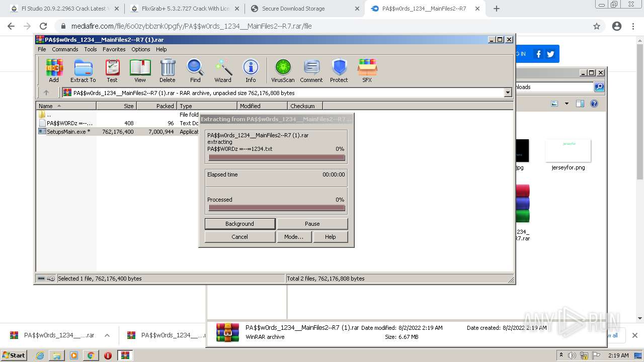644x362 pixels.
Task: Sort by the Size column header
Action: pyautogui.click(x=116, y=106)
